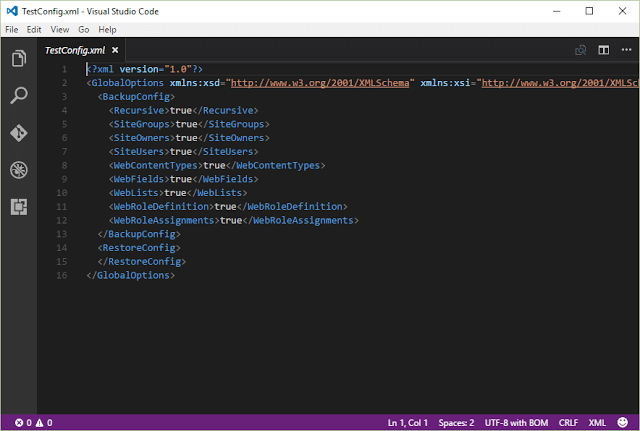Viewport: 640px width, 431px height.
Task: Click line number 2 in the gutter
Action: point(64,83)
